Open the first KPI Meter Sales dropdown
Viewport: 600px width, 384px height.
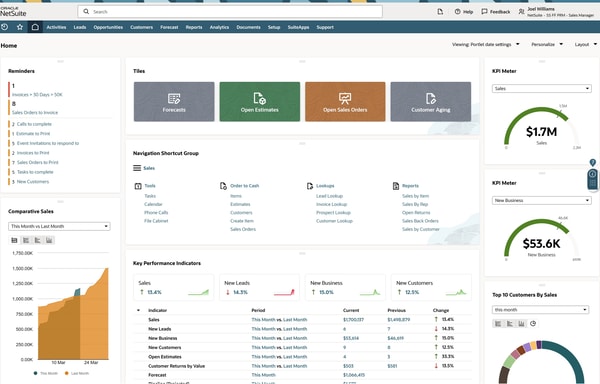[x=541, y=88]
